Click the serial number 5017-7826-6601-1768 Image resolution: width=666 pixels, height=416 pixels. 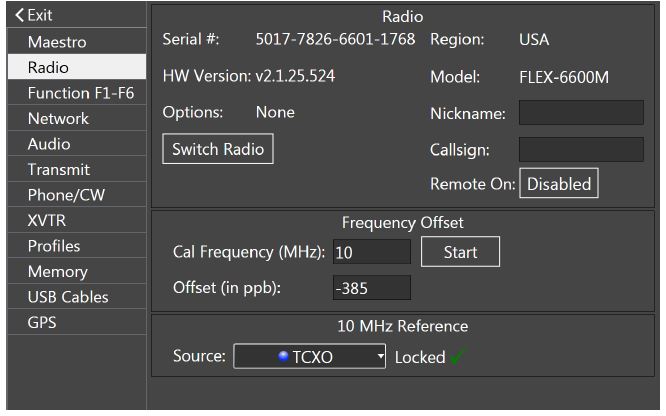tap(335, 39)
